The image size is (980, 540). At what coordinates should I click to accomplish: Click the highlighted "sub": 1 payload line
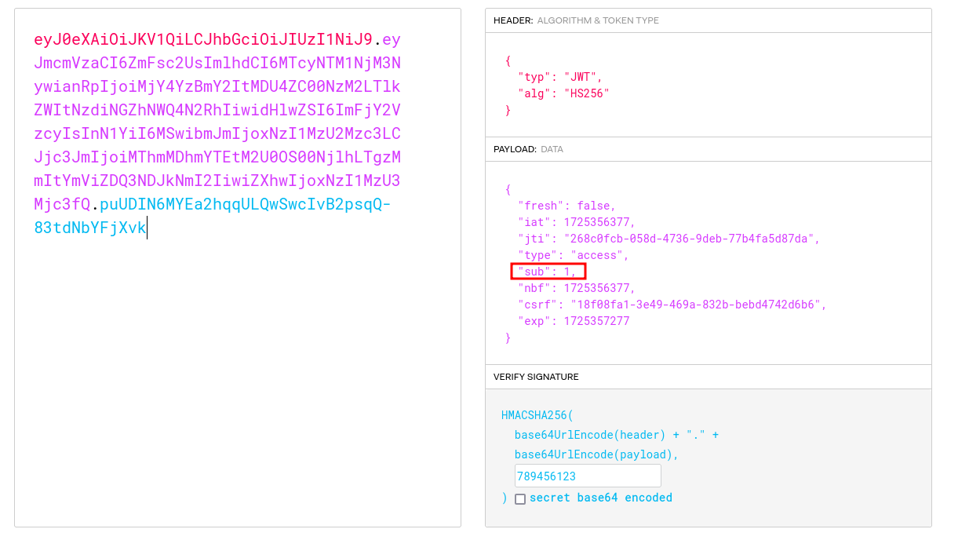[x=548, y=272]
